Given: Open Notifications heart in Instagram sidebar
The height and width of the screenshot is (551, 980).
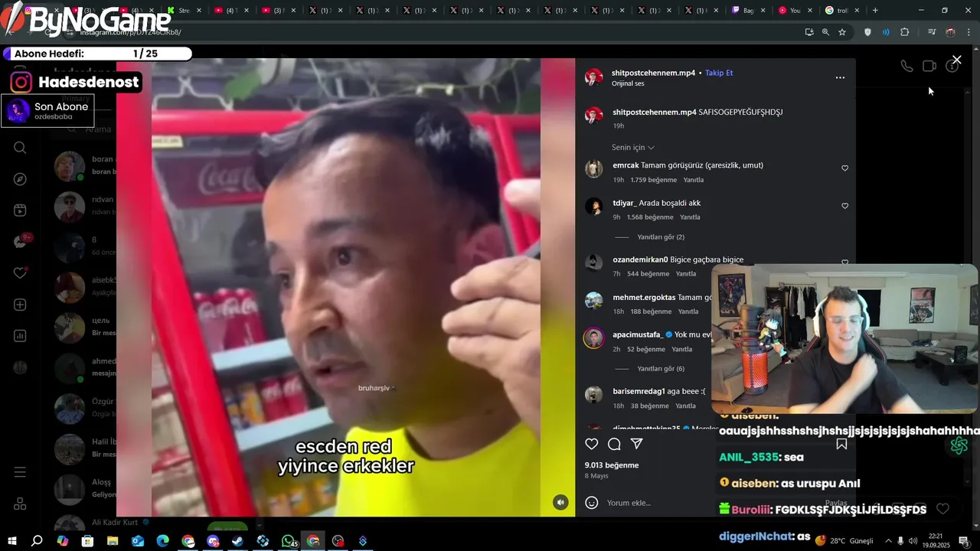Looking at the screenshot, I should point(20,273).
